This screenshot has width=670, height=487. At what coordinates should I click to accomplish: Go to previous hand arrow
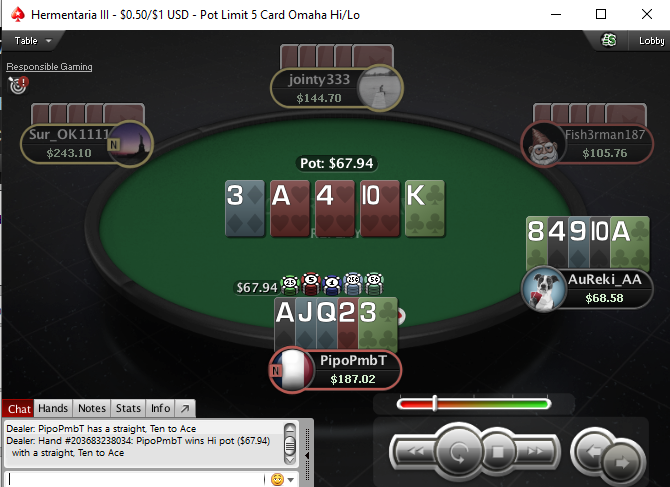592,451
